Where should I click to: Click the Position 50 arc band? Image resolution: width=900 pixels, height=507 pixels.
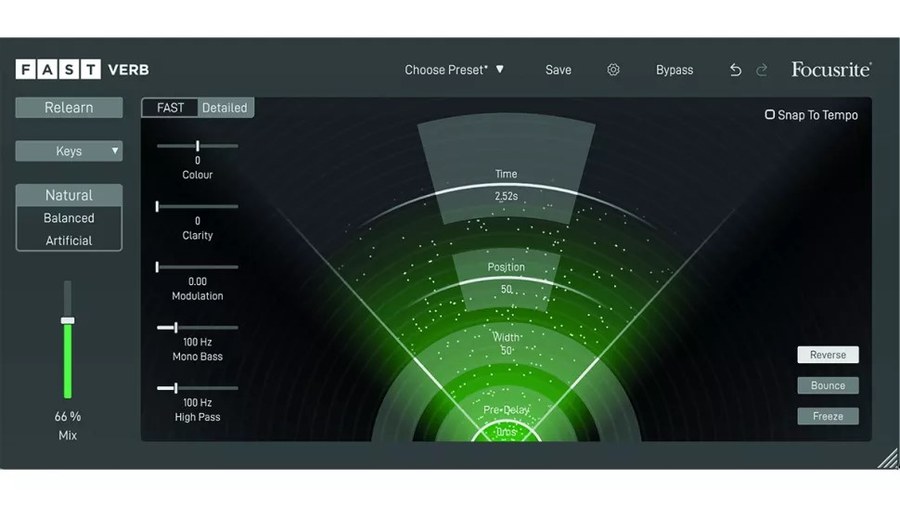[x=506, y=278]
